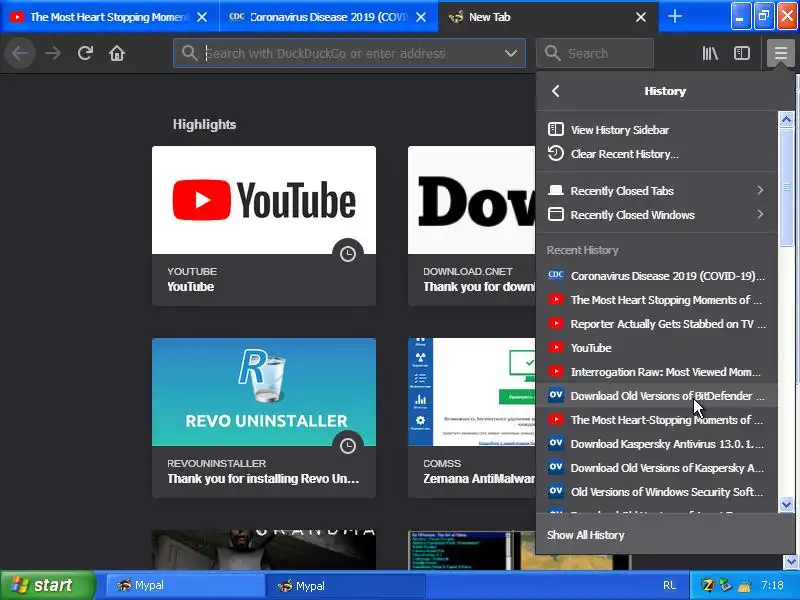Open the Library bookshelf icon

click(x=710, y=53)
